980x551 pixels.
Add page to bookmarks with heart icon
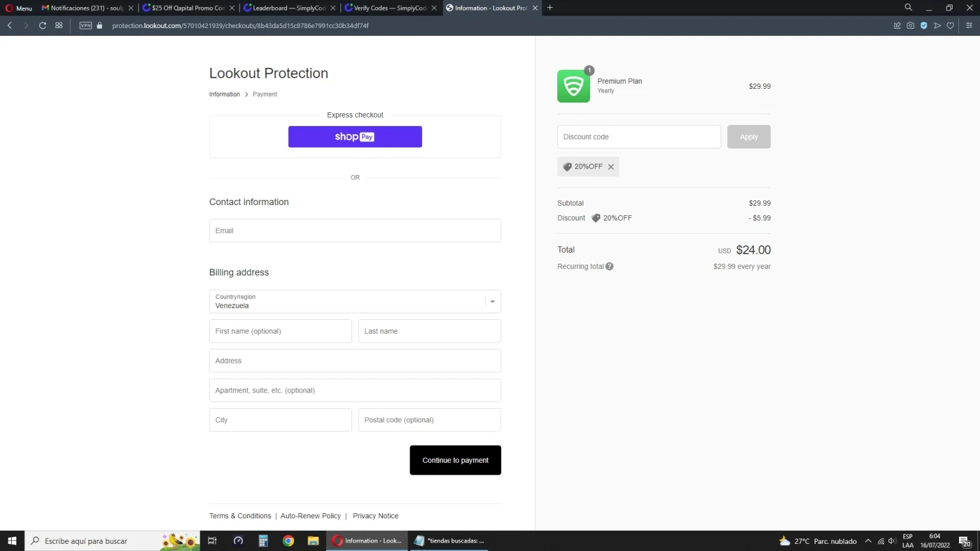951,25
